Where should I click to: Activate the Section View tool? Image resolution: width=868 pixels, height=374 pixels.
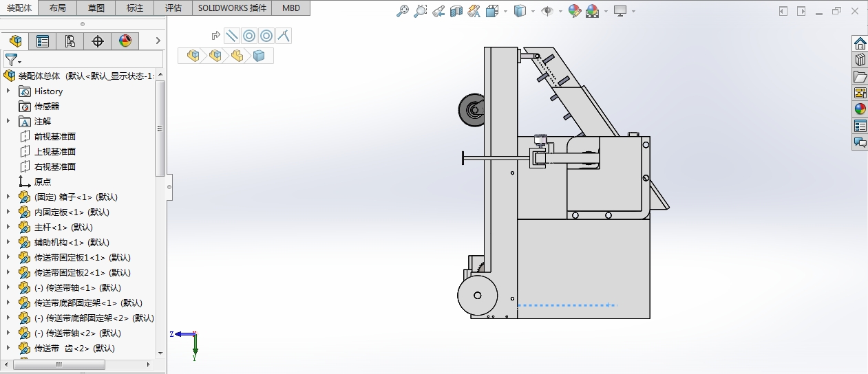pyautogui.click(x=456, y=11)
